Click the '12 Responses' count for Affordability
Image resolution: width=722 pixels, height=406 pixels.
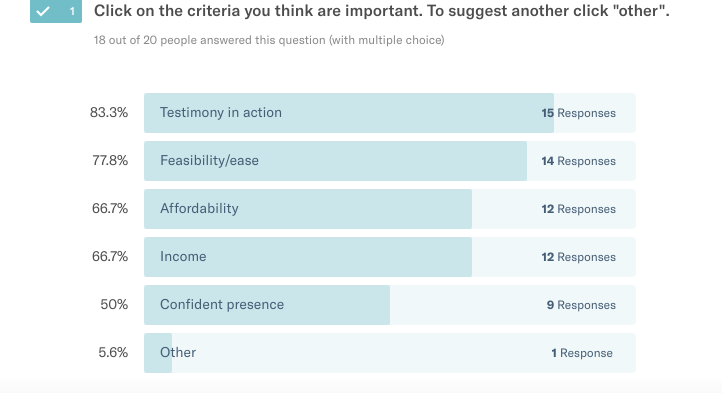(579, 209)
